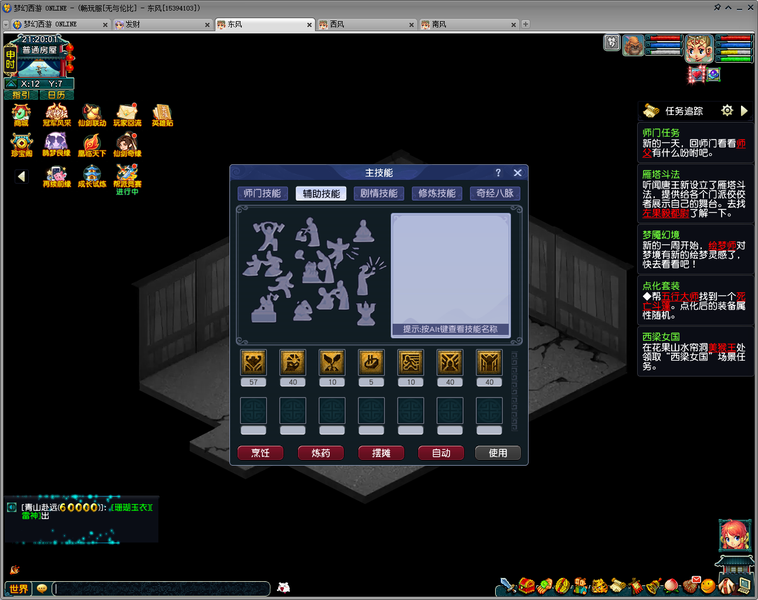758x600 pixels.
Task: Select the skill icon with level 57
Action: click(254, 363)
